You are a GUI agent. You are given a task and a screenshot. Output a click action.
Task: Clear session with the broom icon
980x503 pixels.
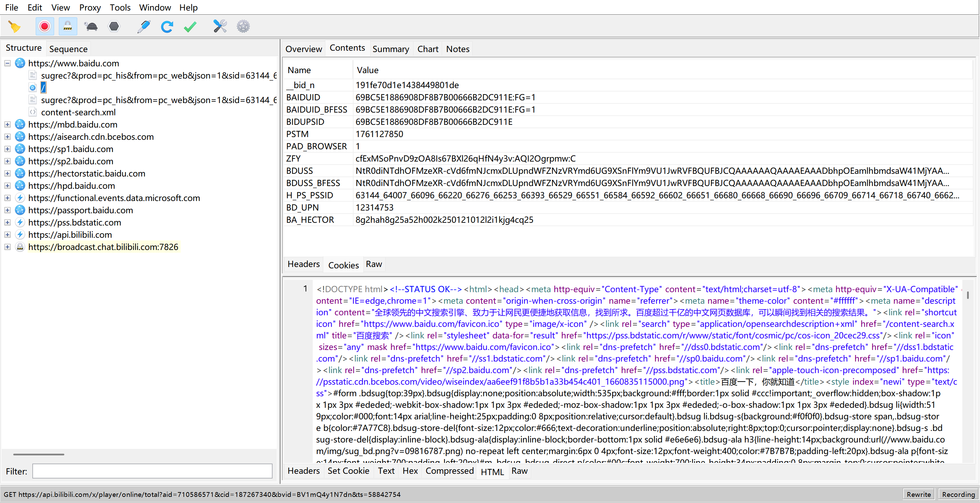pos(14,27)
